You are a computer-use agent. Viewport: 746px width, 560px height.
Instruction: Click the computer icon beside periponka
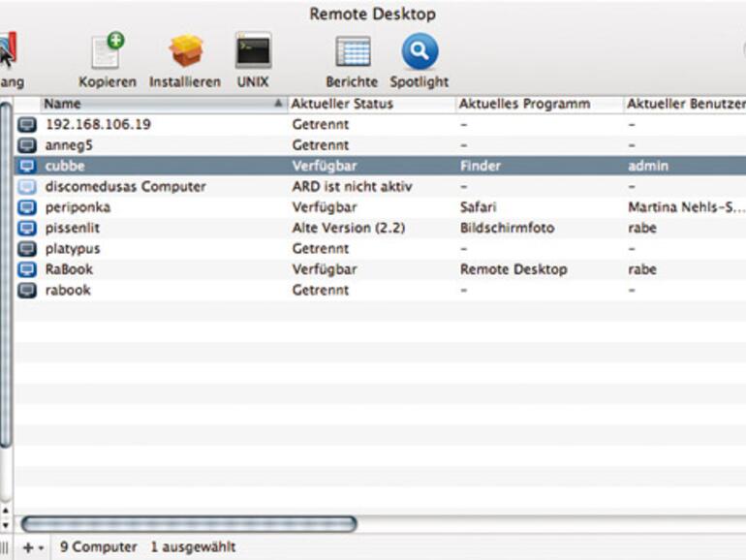coord(27,207)
